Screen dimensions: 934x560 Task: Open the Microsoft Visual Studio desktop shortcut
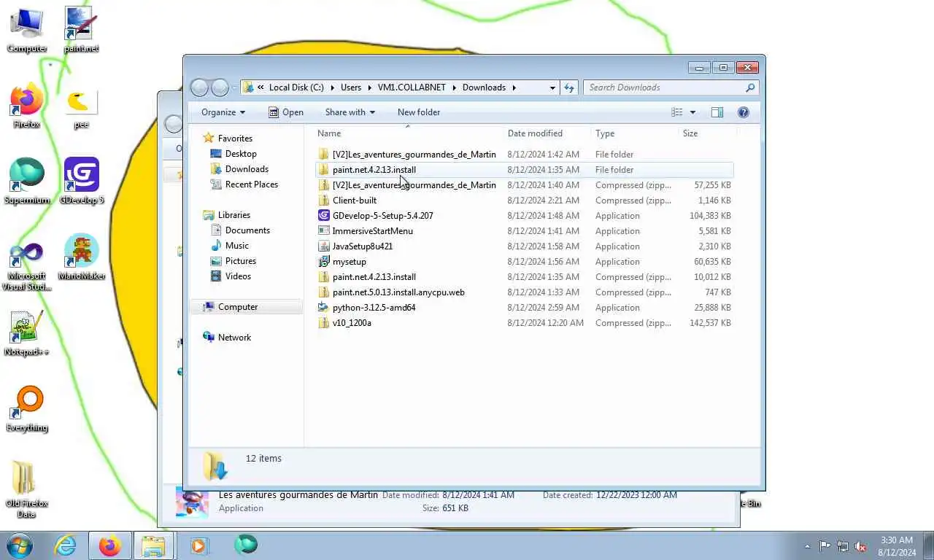click(x=27, y=266)
